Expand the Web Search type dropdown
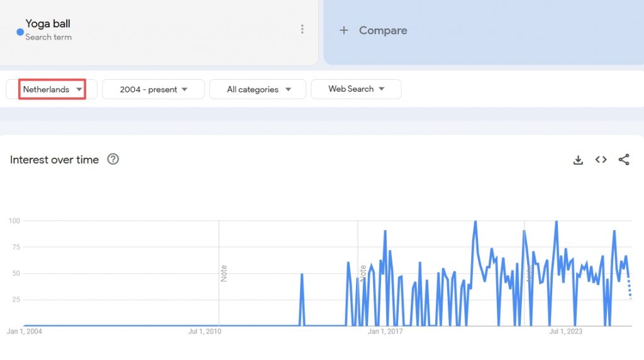The height and width of the screenshot is (360, 644). [356, 89]
